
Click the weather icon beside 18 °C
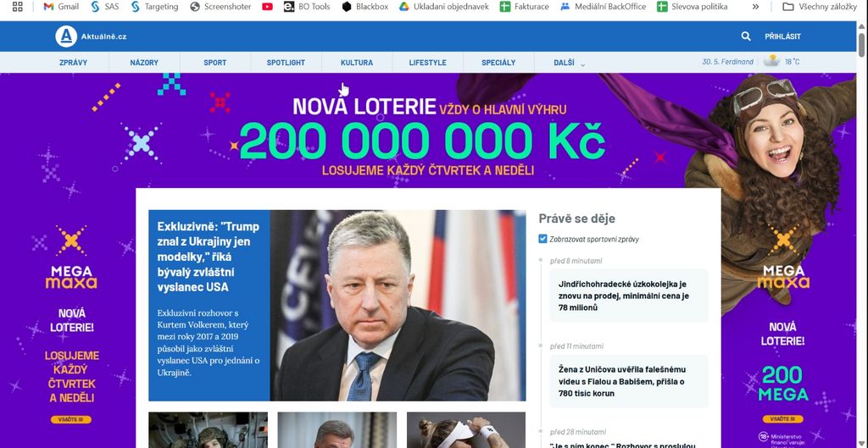tap(771, 61)
